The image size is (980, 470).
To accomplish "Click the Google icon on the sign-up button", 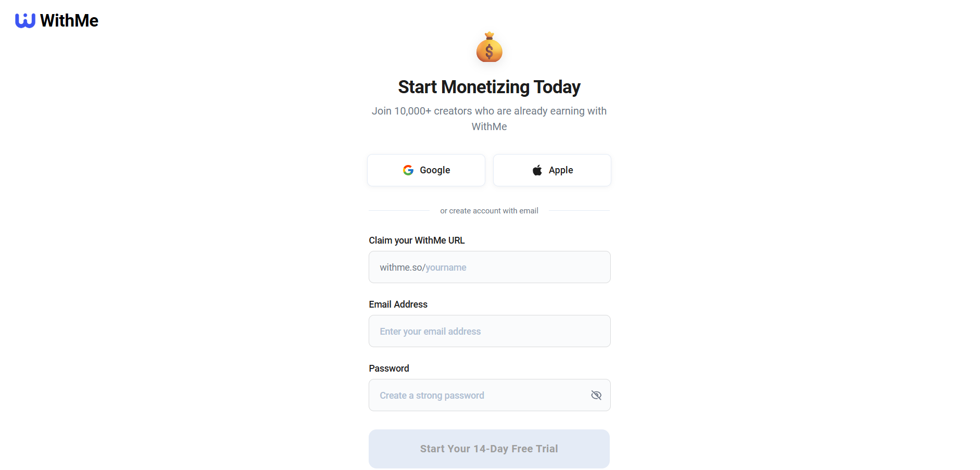I will pos(408,170).
